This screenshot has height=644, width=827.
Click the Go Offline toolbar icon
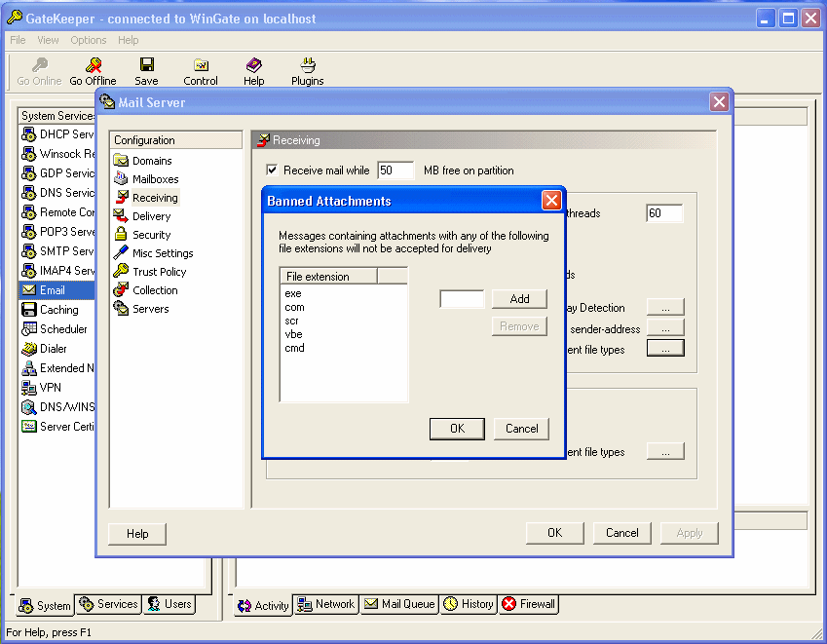(94, 65)
